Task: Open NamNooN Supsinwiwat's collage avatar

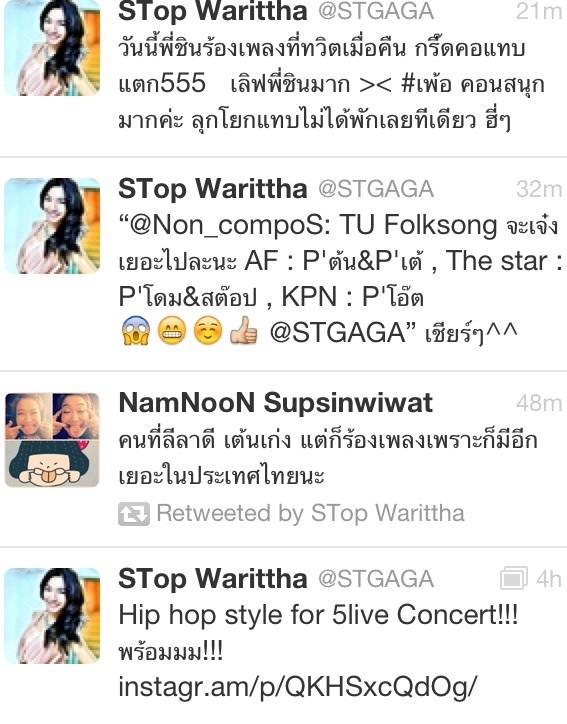Action: [x=52, y=440]
